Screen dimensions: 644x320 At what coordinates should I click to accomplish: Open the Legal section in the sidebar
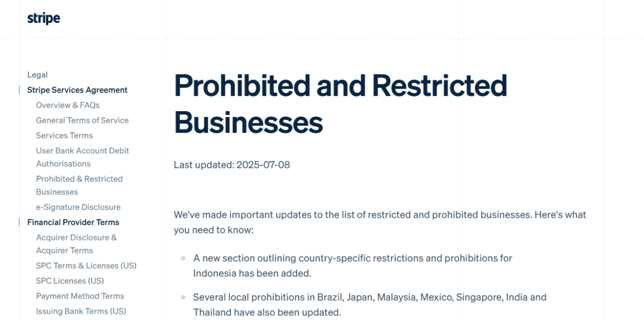coord(37,74)
